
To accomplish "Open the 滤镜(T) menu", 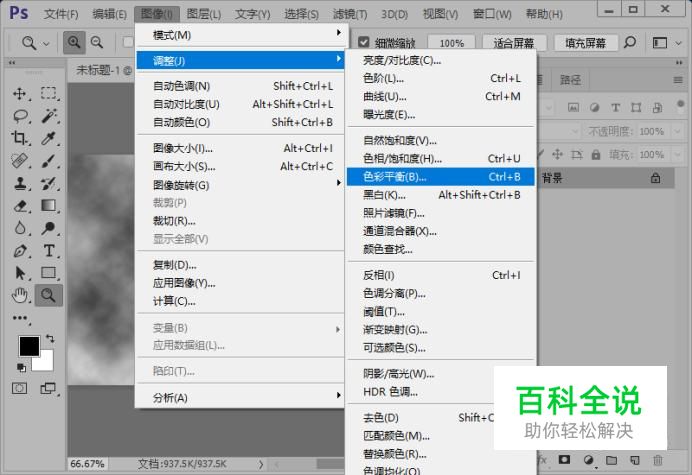I will click(350, 14).
